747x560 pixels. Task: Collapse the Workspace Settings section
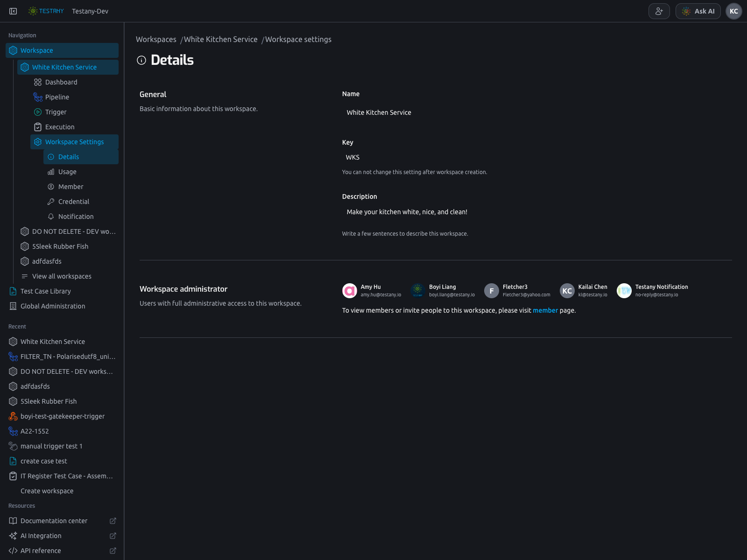(x=74, y=142)
